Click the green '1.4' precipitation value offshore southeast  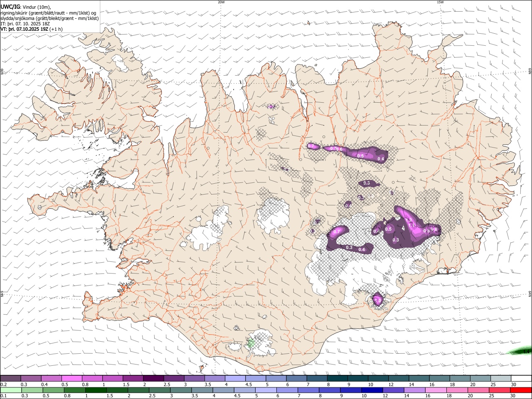pos(526,352)
